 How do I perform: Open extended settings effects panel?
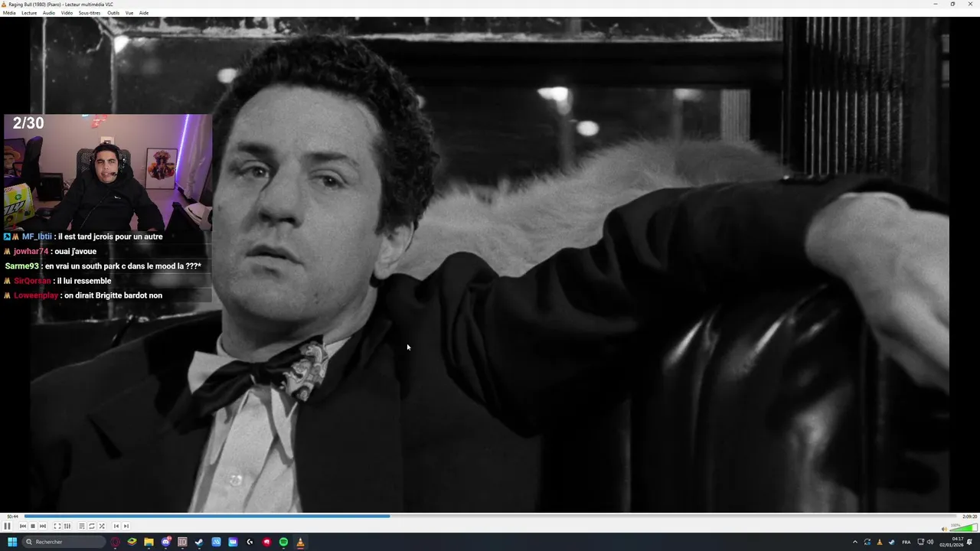(x=67, y=526)
